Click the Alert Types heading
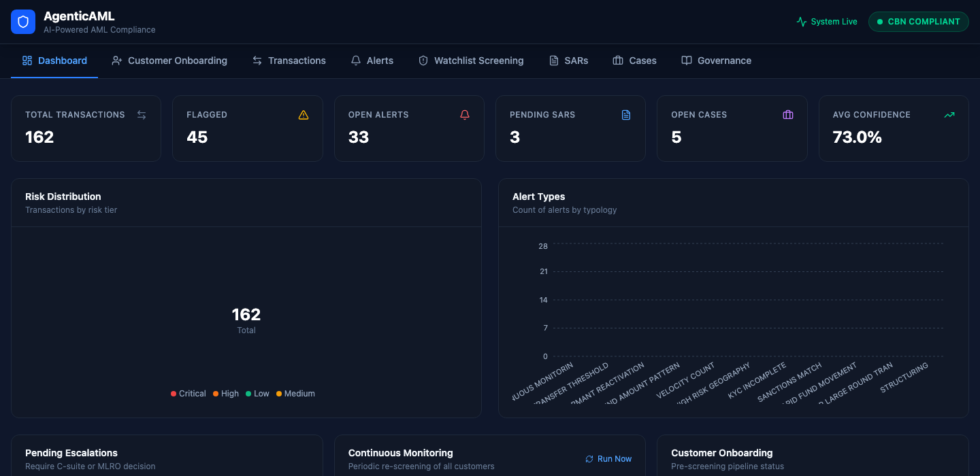 point(539,197)
